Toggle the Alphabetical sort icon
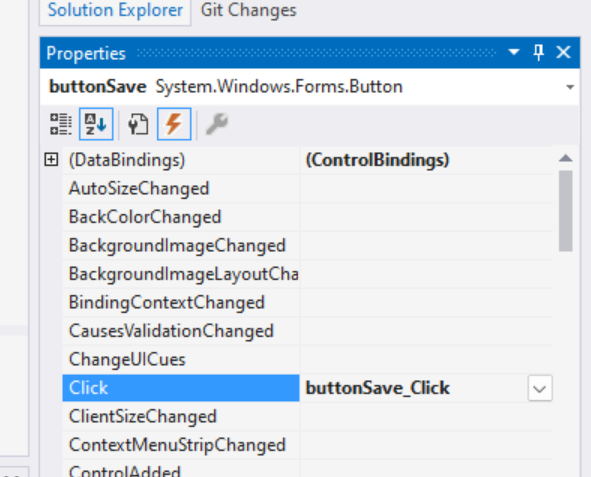591x477 pixels. pos(96,124)
